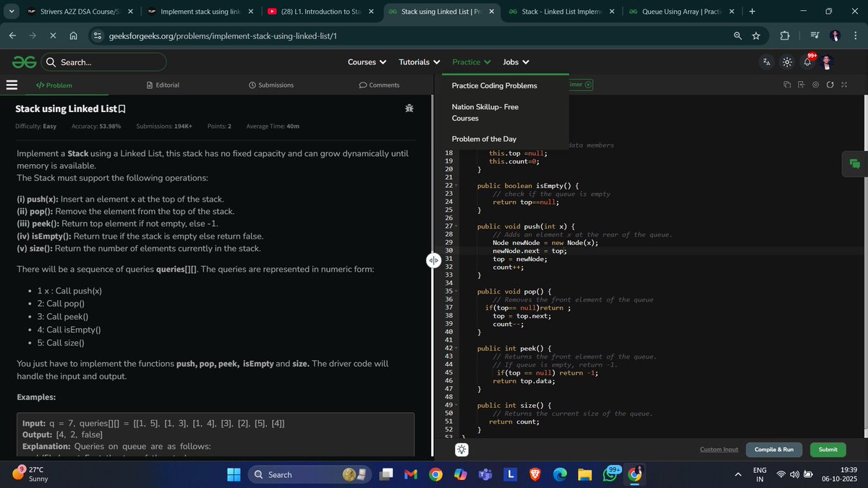Open the GeeksforGeeks profile avatar
Screen dimensions: 868x488
tap(828, 62)
